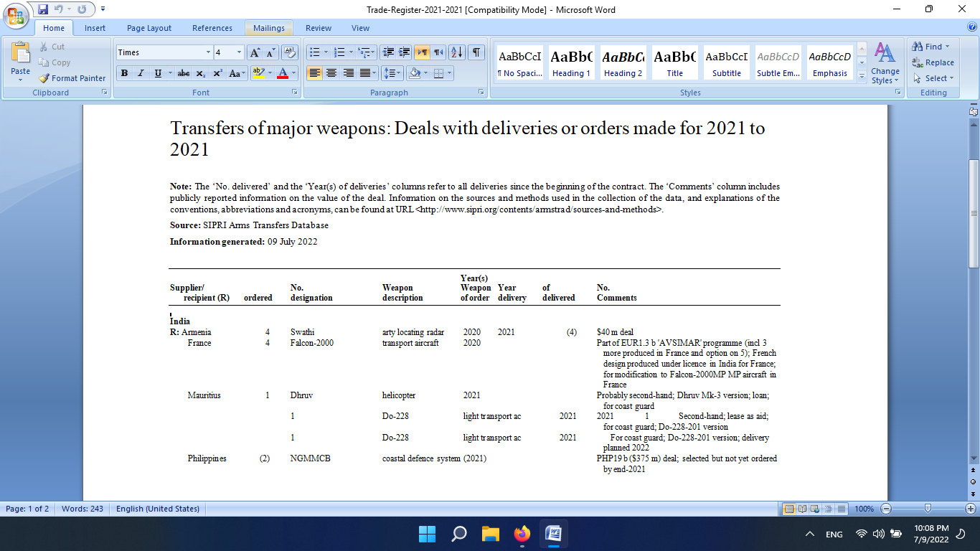Toggle Print Layout view button
The image size is (980, 551).
(x=790, y=509)
